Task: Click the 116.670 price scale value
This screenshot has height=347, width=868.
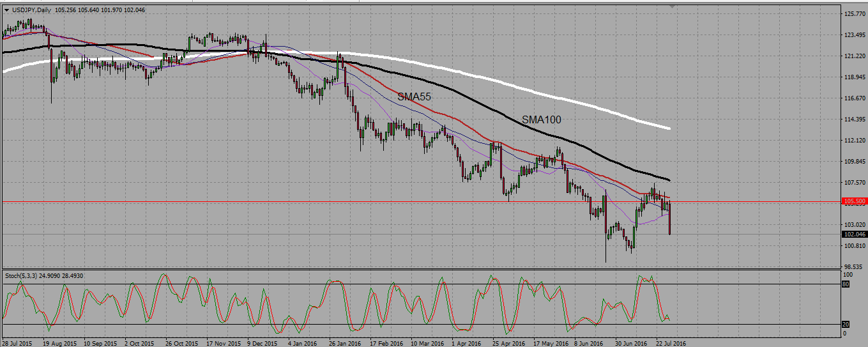Action: pos(855,98)
